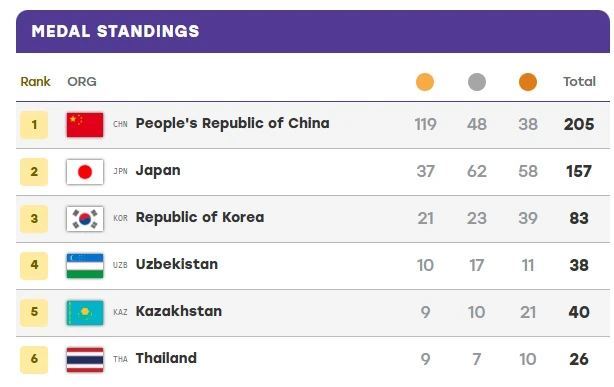614x387 pixels.
Task: Click the Kazakhstan flag icon
Action: 85,313
